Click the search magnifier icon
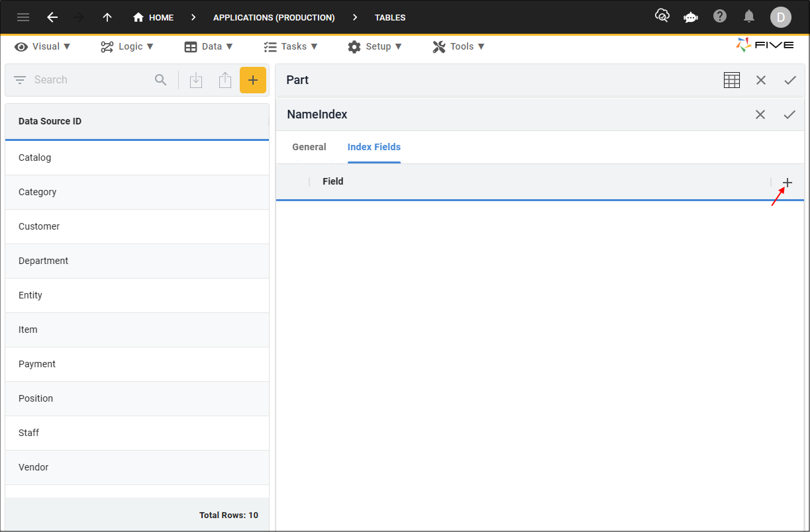 pyautogui.click(x=161, y=80)
